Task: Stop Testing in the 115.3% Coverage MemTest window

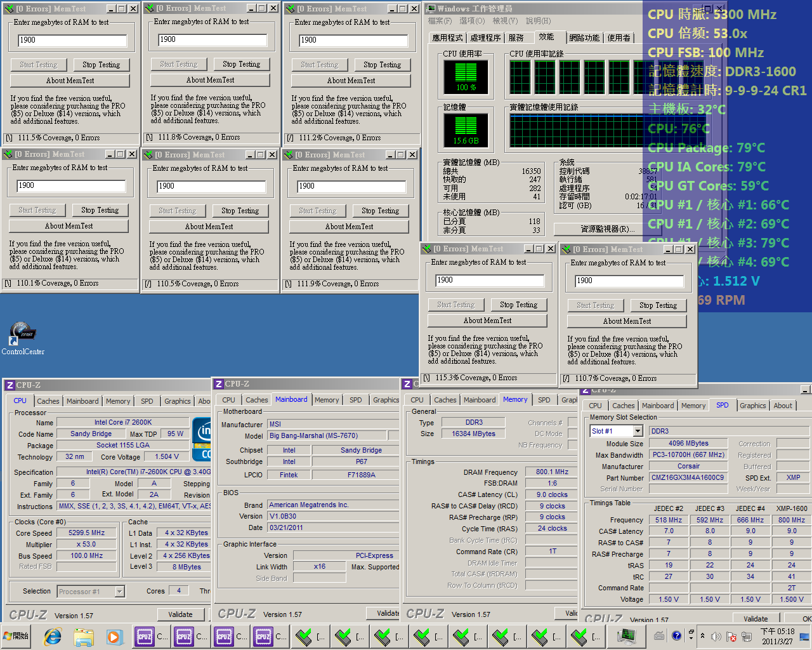Action: click(x=518, y=305)
